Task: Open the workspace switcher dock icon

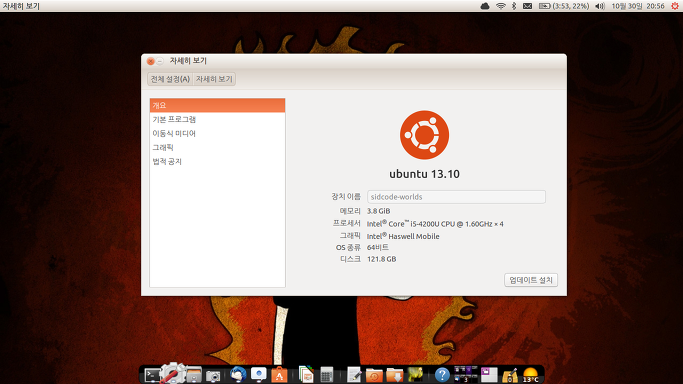Action: click(466, 374)
